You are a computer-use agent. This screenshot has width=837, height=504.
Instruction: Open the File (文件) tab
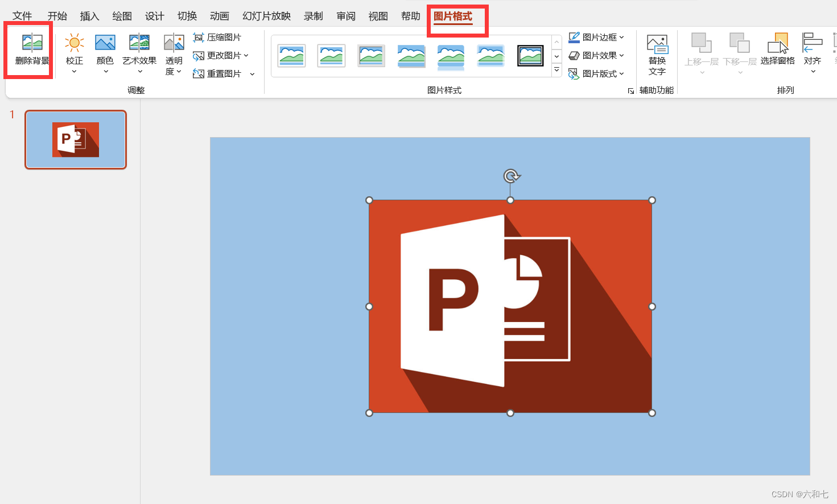tap(22, 16)
